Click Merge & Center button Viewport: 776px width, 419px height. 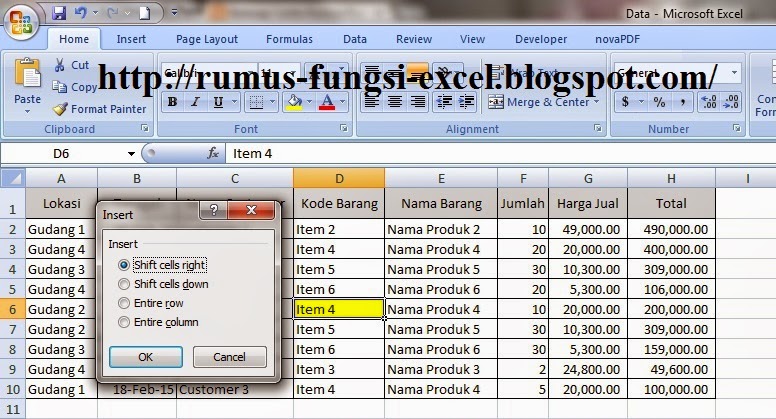(x=538, y=102)
